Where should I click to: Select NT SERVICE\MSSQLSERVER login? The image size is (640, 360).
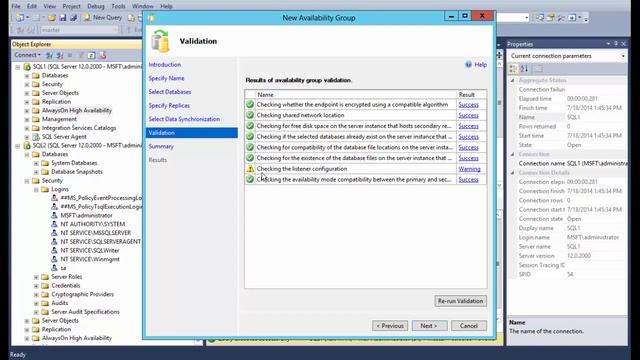[x=96, y=233]
